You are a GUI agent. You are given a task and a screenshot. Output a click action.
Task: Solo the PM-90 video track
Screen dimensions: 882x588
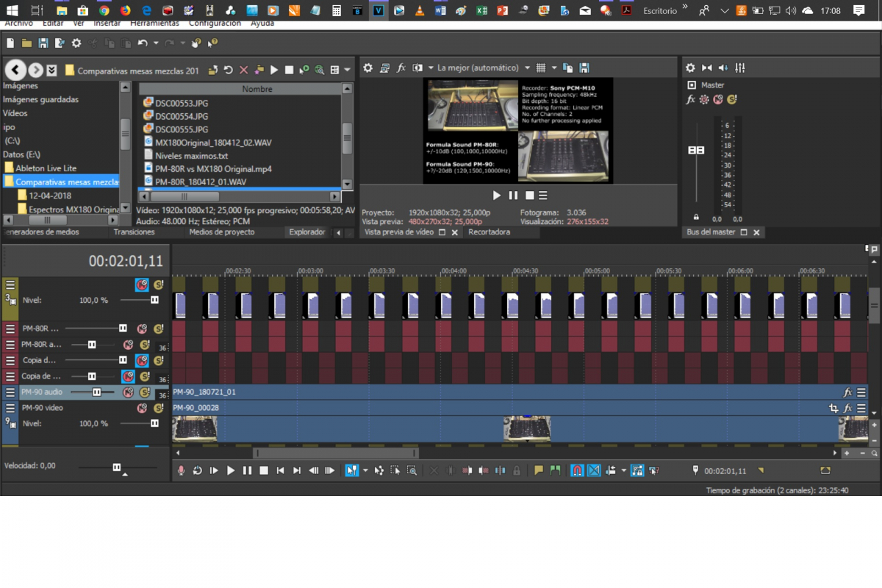(x=157, y=408)
